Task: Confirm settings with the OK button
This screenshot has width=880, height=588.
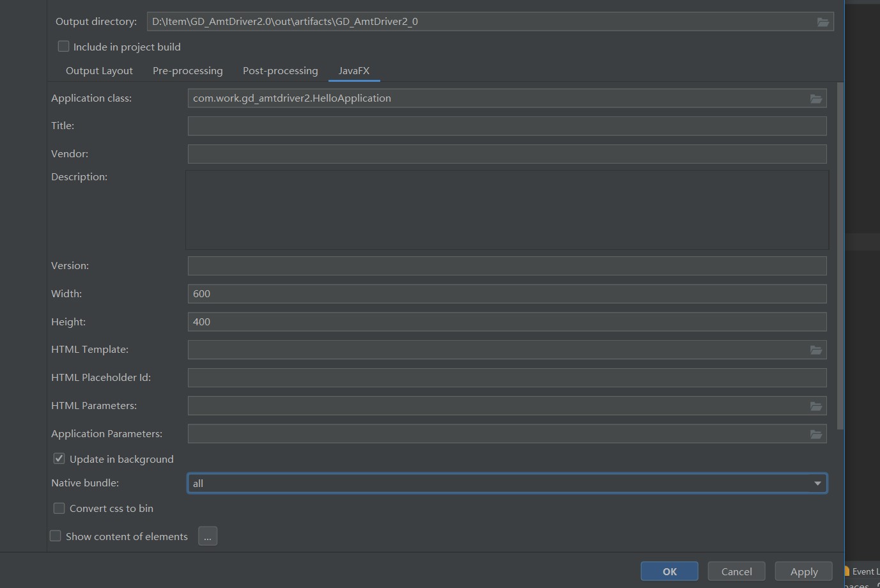Action: coord(669,571)
